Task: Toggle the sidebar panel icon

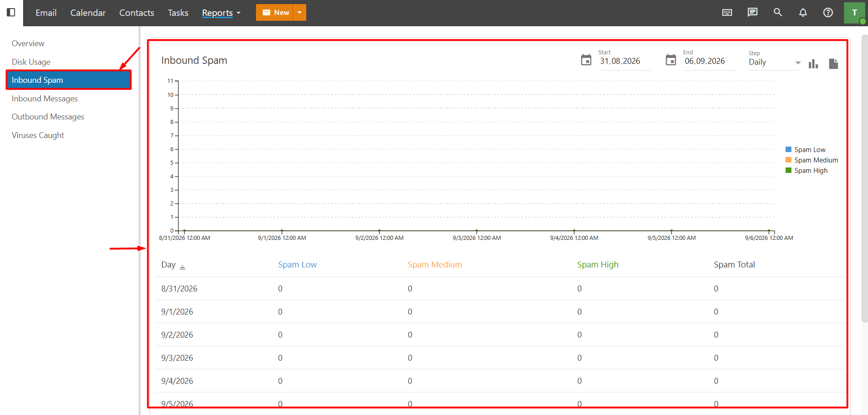Action: pyautogui.click(x=11, y=12)
